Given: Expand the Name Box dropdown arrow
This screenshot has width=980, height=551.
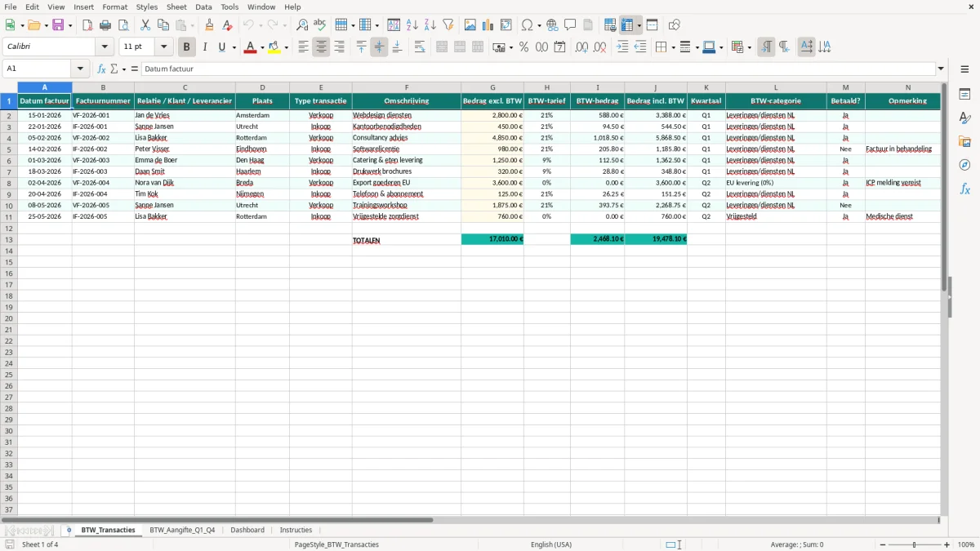Looking at the screenshot, I should 80,69.
